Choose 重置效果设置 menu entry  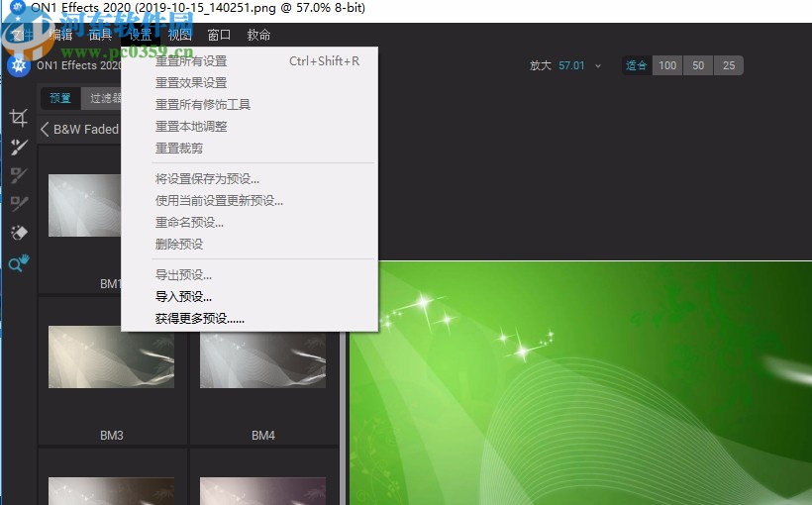[x=250, y=83]
